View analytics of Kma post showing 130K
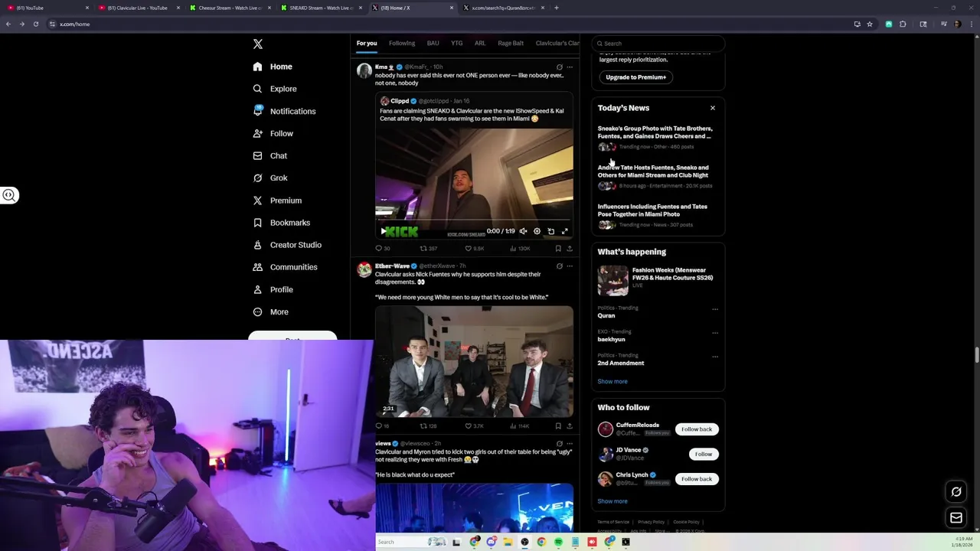 pos(521,249)
